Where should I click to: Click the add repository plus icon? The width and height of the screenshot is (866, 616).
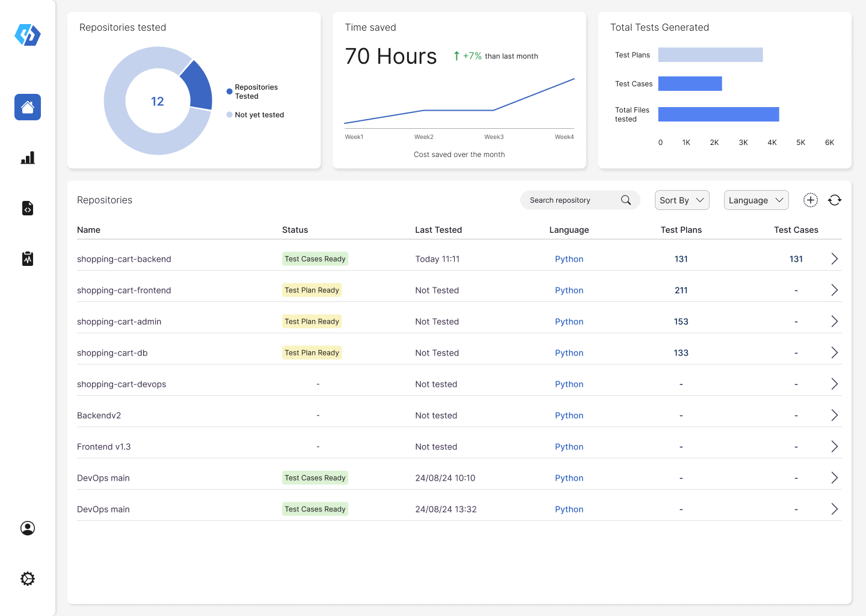click(x=811, y=200)
